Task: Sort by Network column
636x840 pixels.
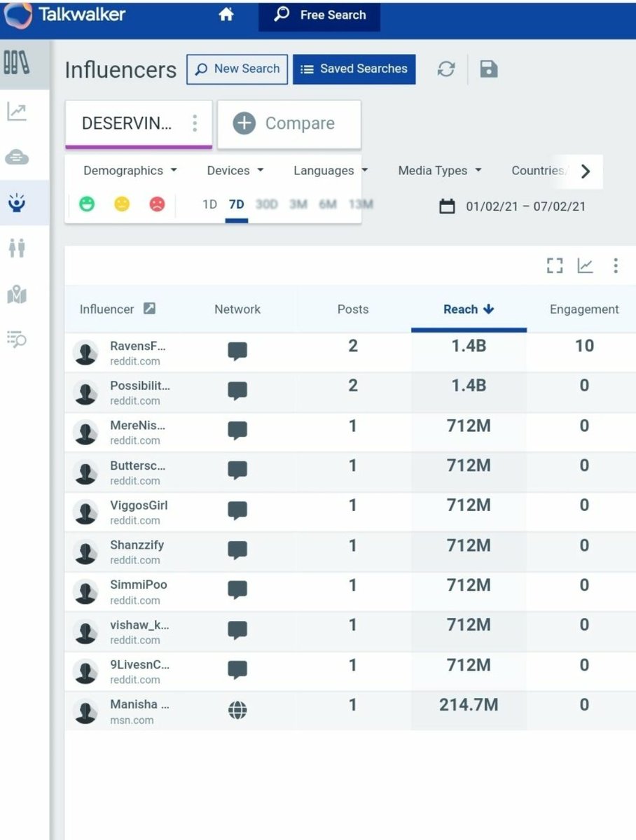Action: tap(237, 309)
